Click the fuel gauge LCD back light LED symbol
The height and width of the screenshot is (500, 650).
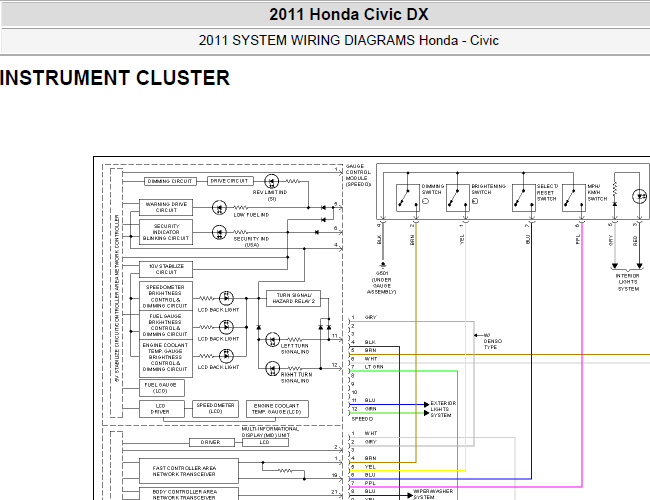226,327
